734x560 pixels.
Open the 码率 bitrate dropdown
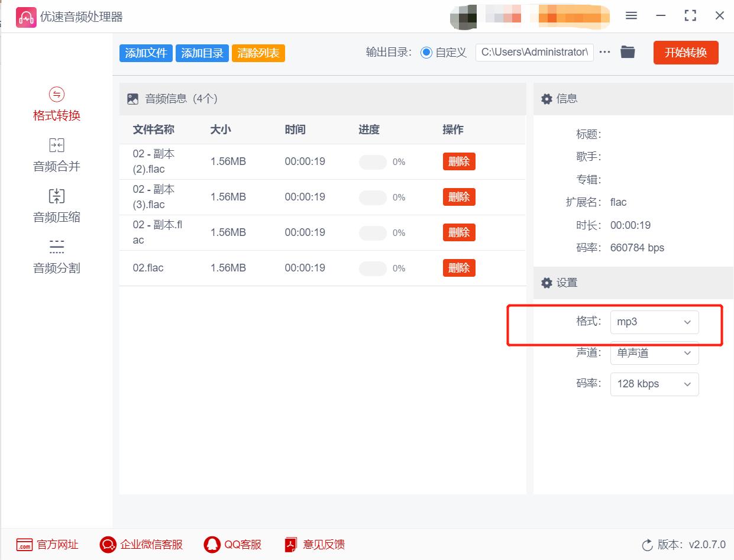click(654, 384)
